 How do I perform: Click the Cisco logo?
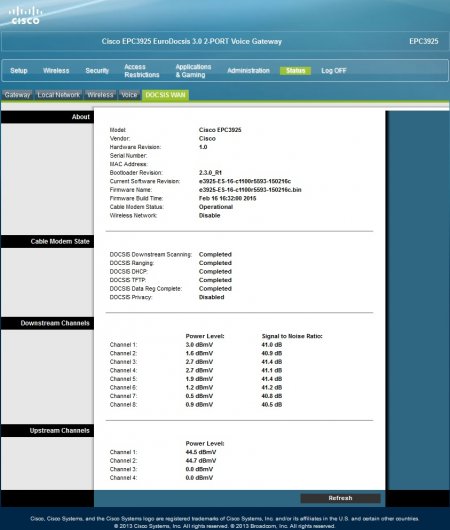(25, 16)
